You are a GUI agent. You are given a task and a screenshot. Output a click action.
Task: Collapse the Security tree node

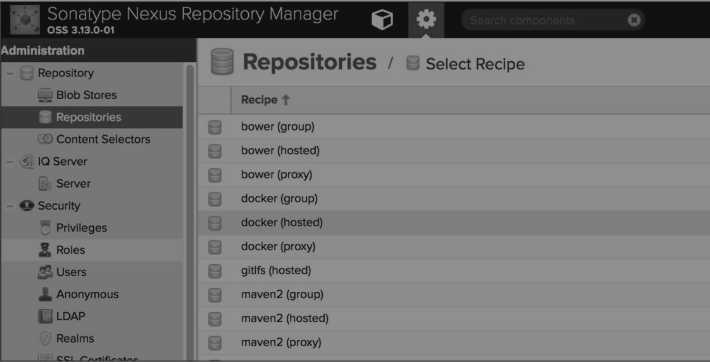10,206
